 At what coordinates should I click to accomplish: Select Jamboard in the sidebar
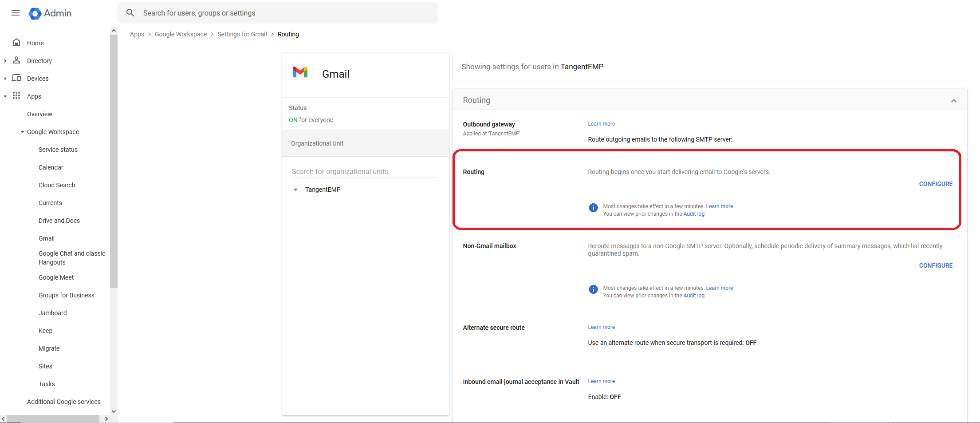click(x=53, y=313)
